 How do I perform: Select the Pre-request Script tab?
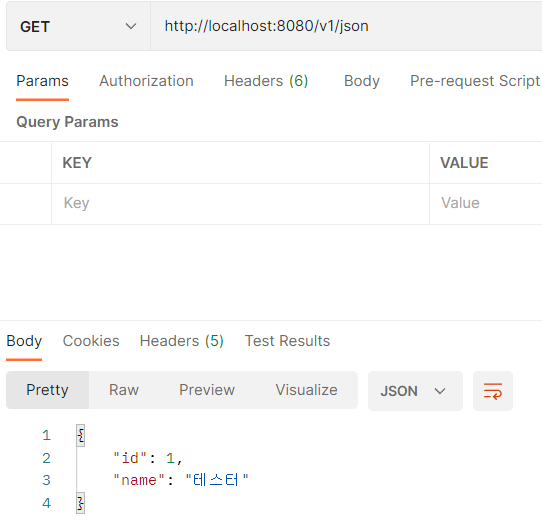475,81
